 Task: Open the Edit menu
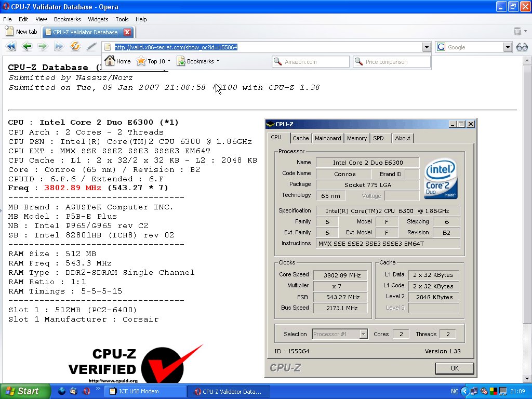click(x=23, y=19)
